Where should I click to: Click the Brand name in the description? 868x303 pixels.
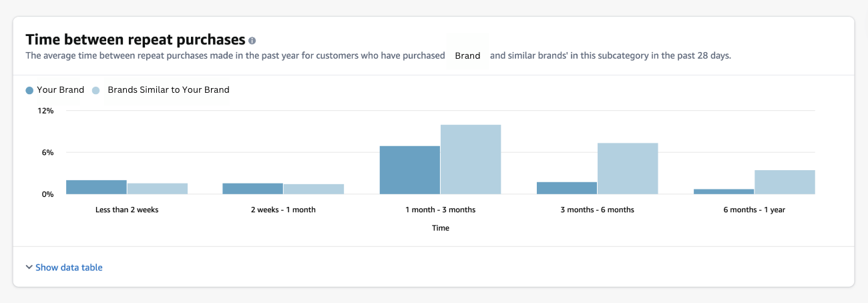coord(467,55)
